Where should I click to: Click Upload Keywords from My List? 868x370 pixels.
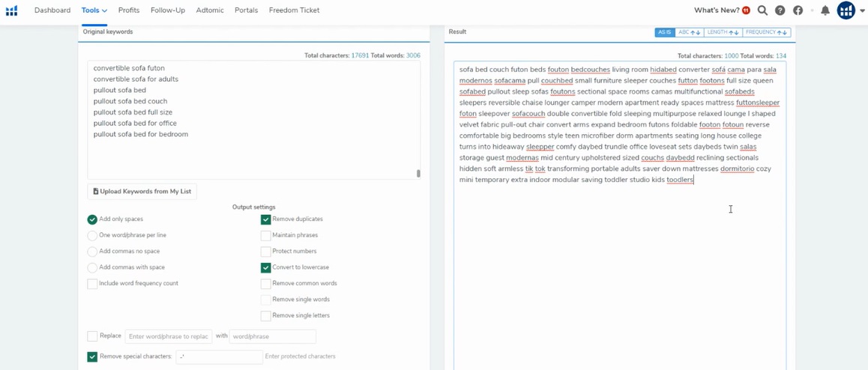tap(142, 191)
